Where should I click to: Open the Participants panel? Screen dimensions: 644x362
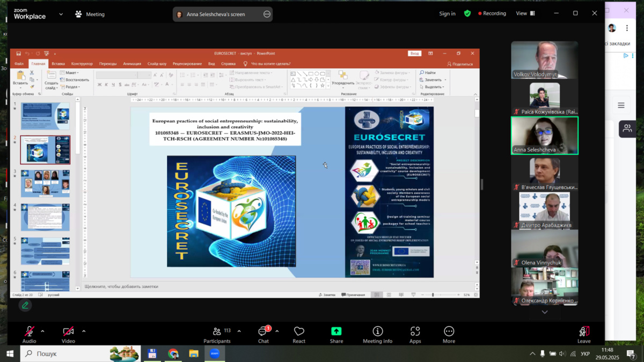[x=217, y=335]
